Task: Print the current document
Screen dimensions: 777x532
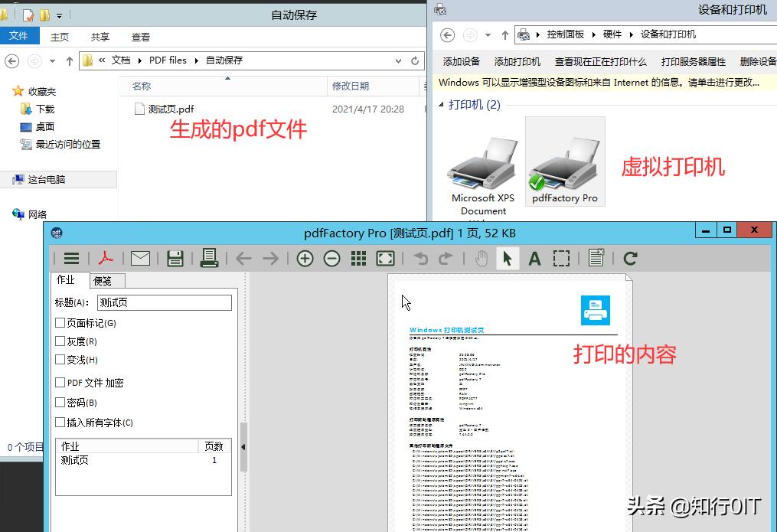Action: coord(209,258)
